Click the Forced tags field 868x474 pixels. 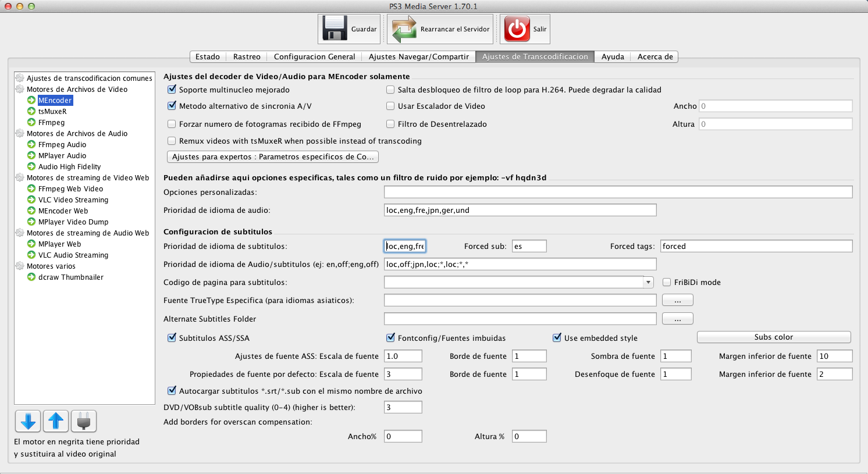tap(756, 246)
